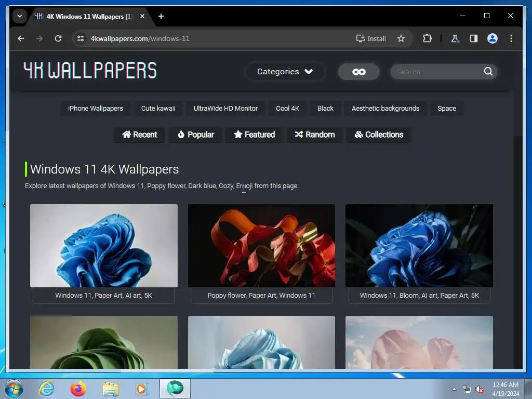Image resolution: width=532 pixels, height=399 pixels.
Task: Show Random wallpapers
Action: coord(314,135)
